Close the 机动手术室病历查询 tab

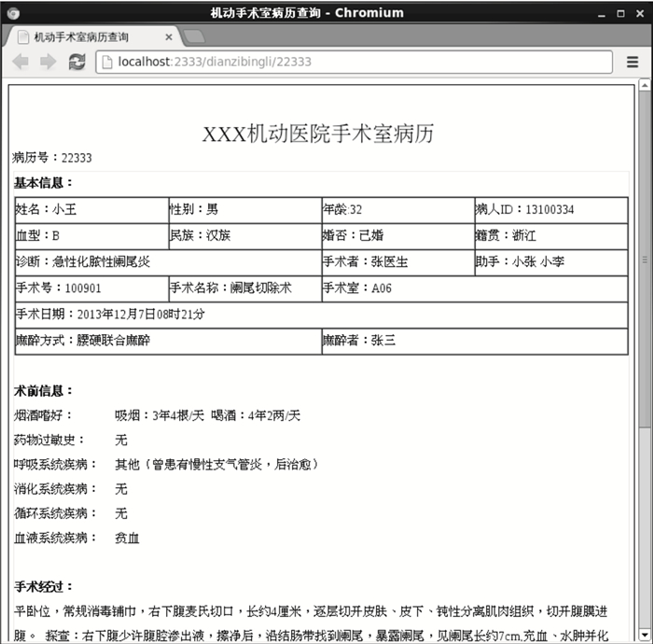click(x=169, y=37)
